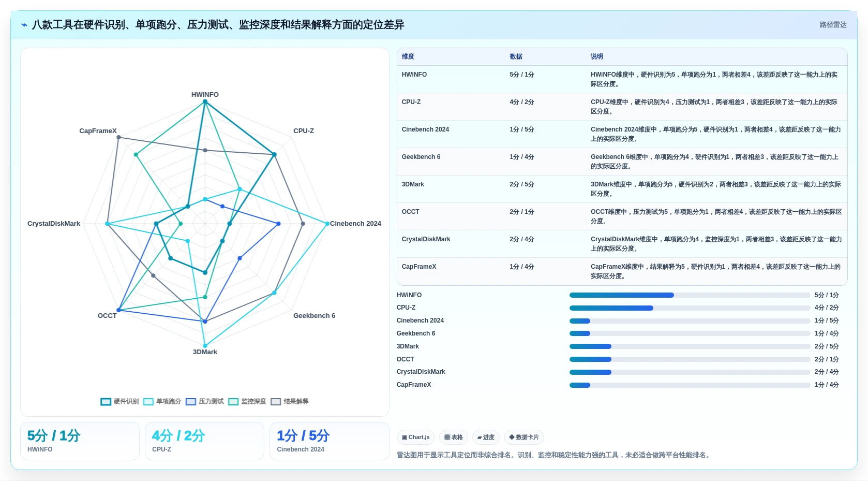Select the 维度 column header
This screenshot has height=481, width=868.
click(408, 56)
